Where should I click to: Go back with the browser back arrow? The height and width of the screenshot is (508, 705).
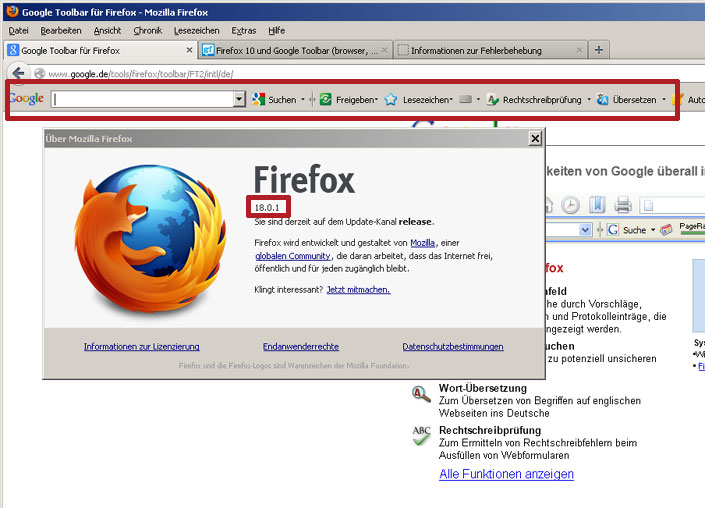pos(18,73)
